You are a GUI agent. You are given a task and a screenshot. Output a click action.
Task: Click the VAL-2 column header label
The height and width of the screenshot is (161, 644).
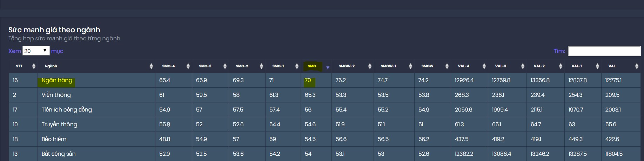coord(539,66)
